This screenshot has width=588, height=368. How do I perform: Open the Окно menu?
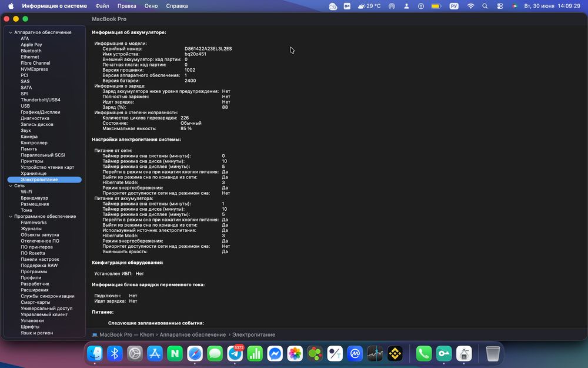point(151,6)
